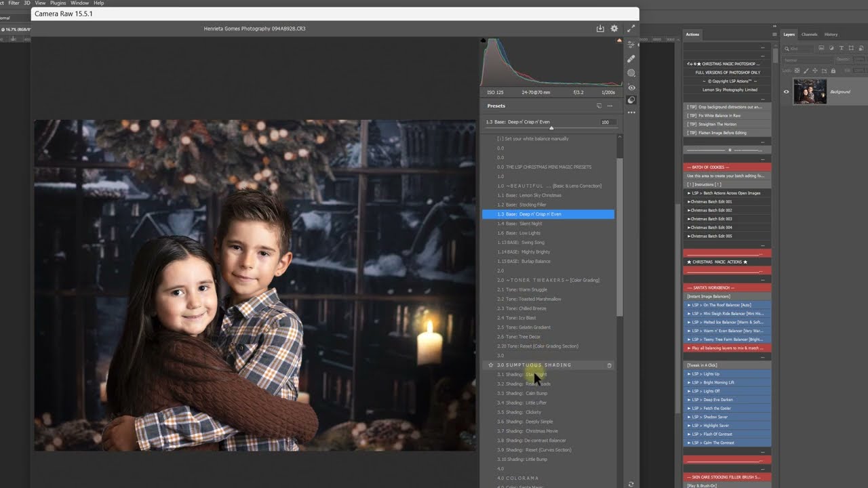Viewport: 868px width, 488px height.
Task: Click the Presets overlapping circles icon
Action: click(631, 100)
